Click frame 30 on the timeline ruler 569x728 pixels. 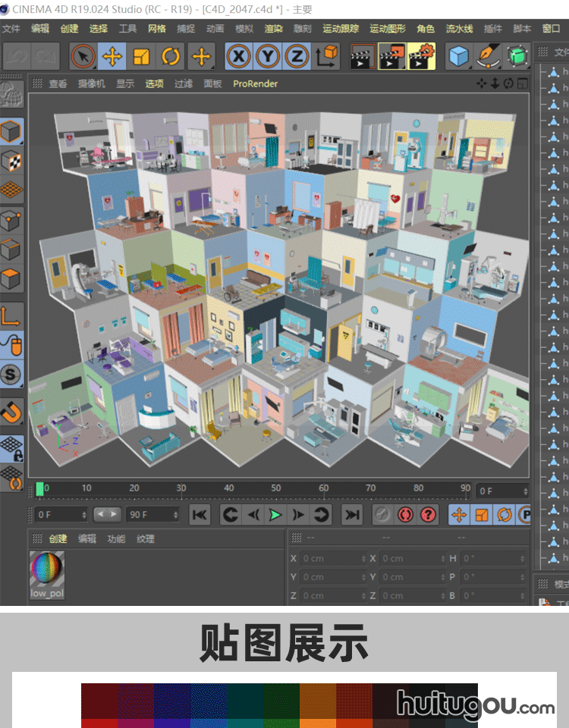[181, 489]
